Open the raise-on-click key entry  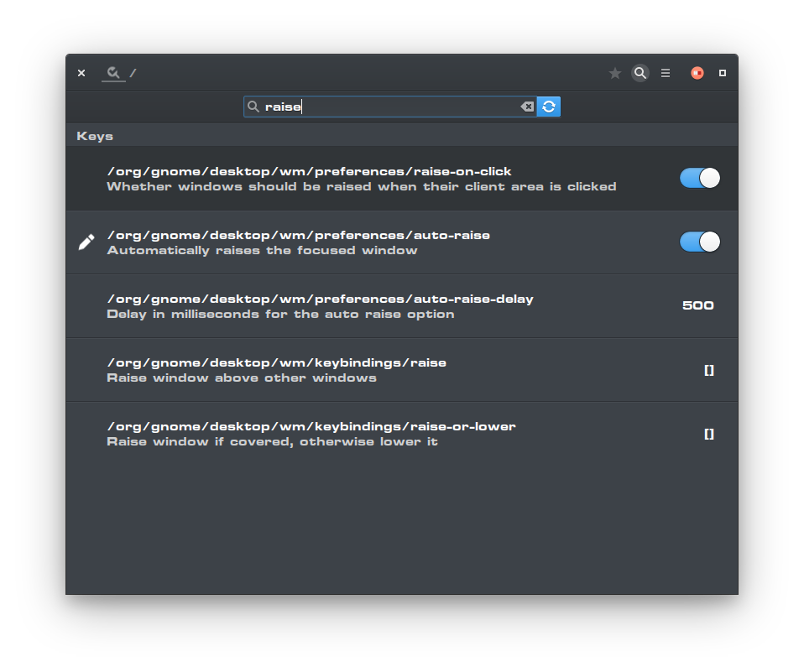tap(309, 178)
